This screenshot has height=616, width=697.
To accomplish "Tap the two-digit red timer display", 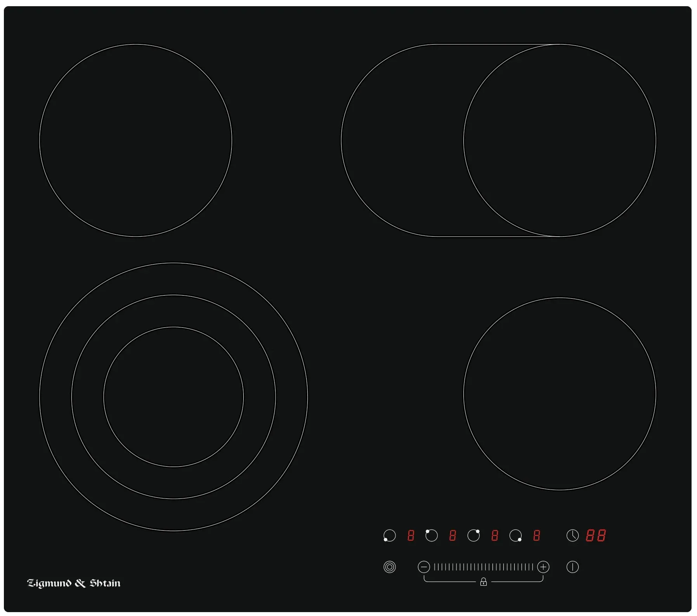I will 596,536.
